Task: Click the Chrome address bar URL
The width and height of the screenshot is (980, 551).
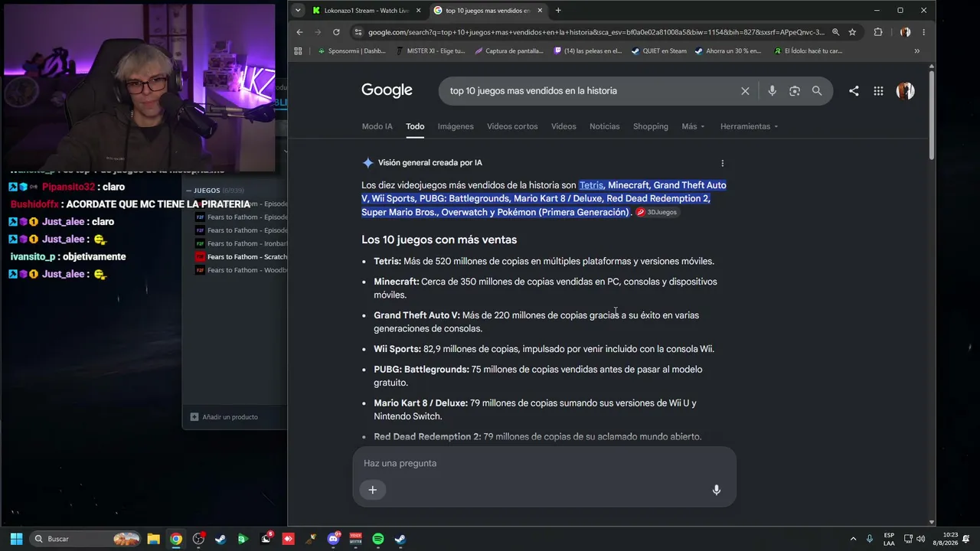Action: click(596, 32)
